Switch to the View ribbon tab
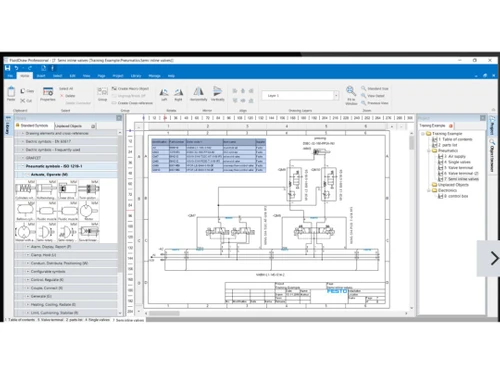Screen dimensions: 500x375 [87, 76]
